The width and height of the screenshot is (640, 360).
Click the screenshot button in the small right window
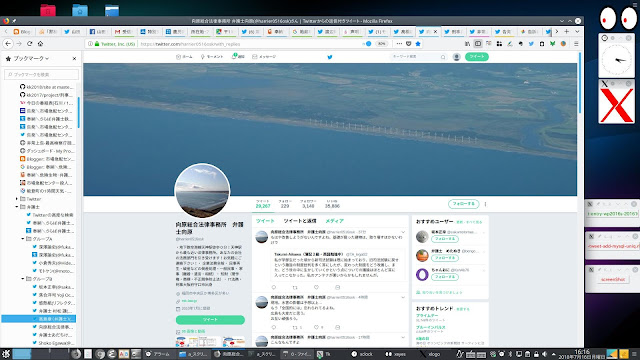(x=613, y=279)
